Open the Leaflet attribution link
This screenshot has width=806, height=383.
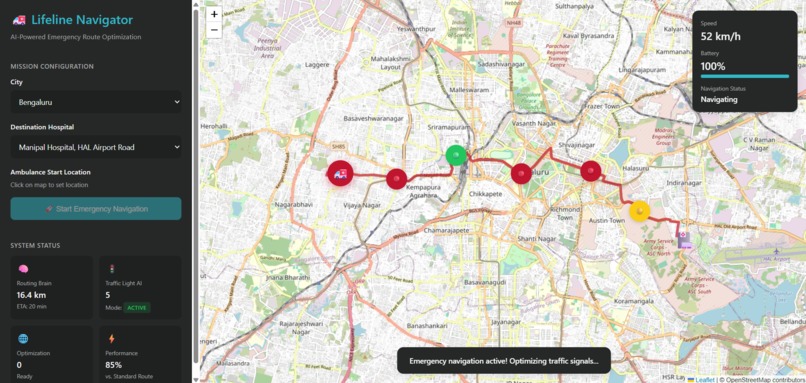click(x=705, y=379)
